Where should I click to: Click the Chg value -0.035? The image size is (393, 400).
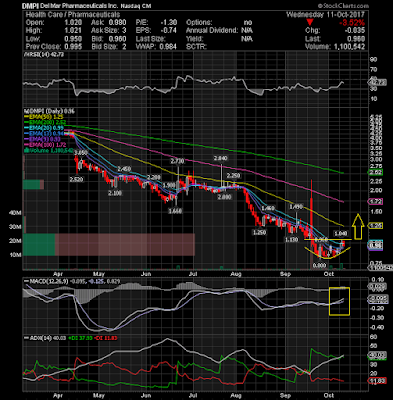(x=354, y=31)
